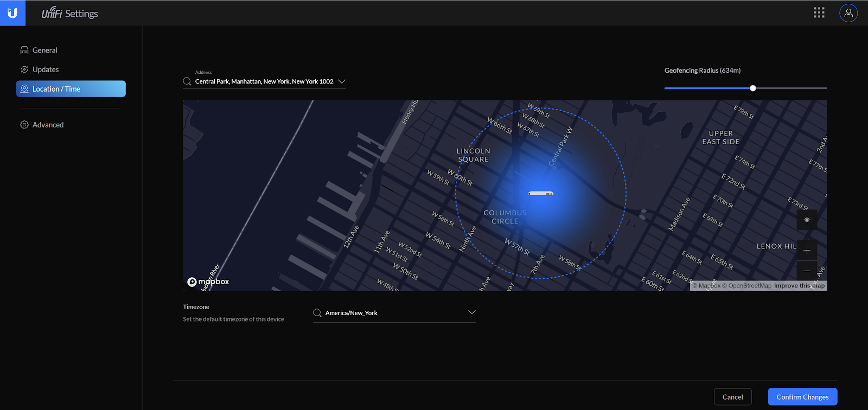Click UPPER EAST SIDE map label
This screenshot has height=410, width=868.
tap(721, 137)
